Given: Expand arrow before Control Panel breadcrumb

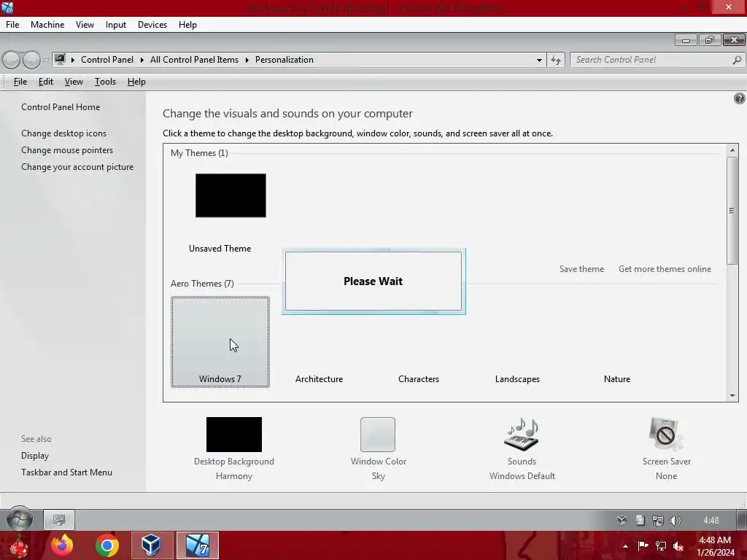Looking at the screenshot, I should coord(72,60).
